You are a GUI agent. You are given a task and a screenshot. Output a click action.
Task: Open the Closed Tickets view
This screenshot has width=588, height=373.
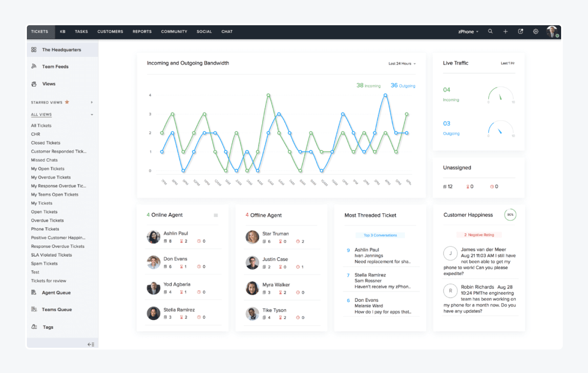46,143
